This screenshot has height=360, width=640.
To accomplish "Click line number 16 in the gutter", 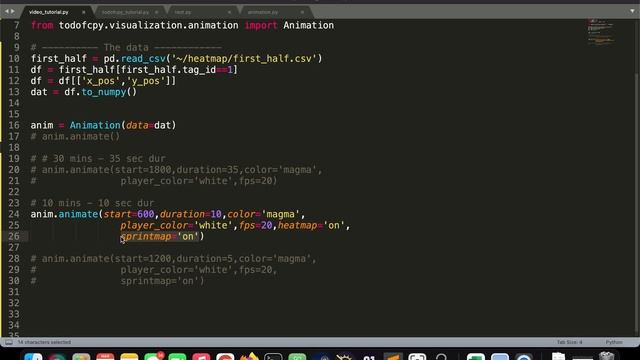I will pos(14,125).
